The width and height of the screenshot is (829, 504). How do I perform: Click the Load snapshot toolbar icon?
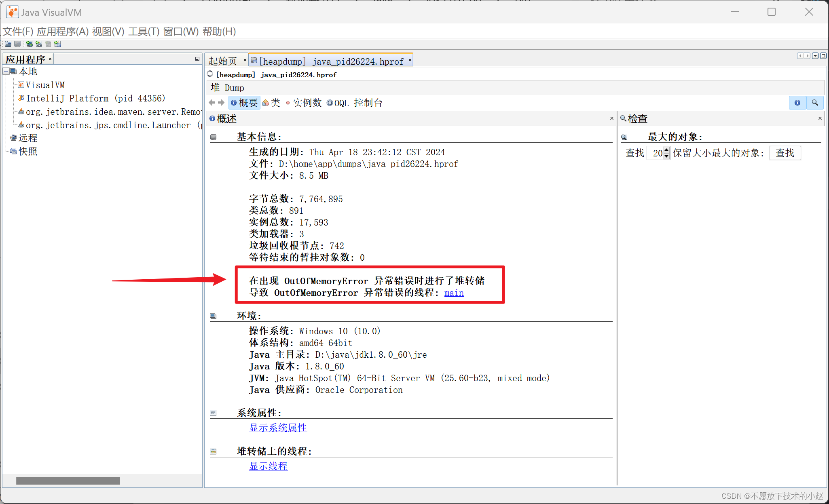[8, 44]
